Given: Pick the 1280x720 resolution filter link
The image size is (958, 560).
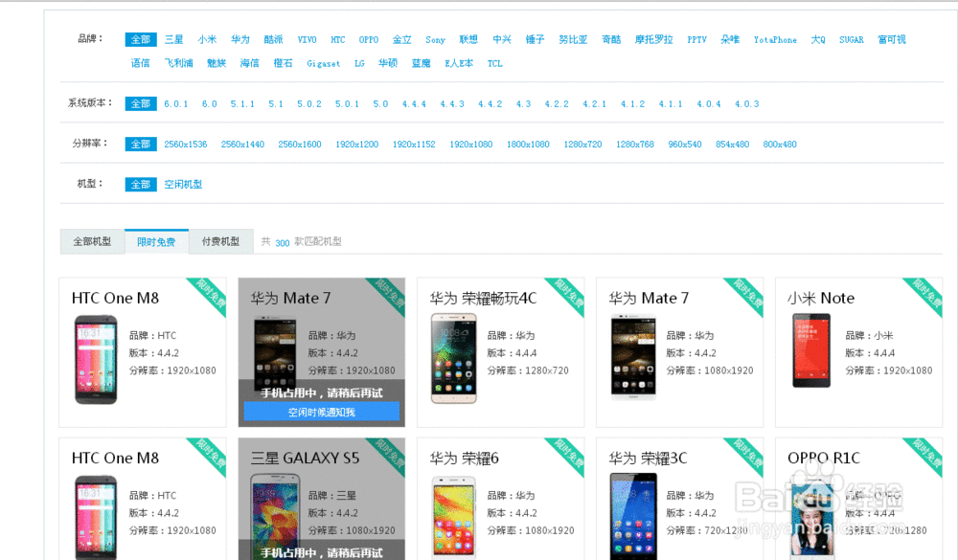Looking at the screenshot, I should [x=582, y=145].
